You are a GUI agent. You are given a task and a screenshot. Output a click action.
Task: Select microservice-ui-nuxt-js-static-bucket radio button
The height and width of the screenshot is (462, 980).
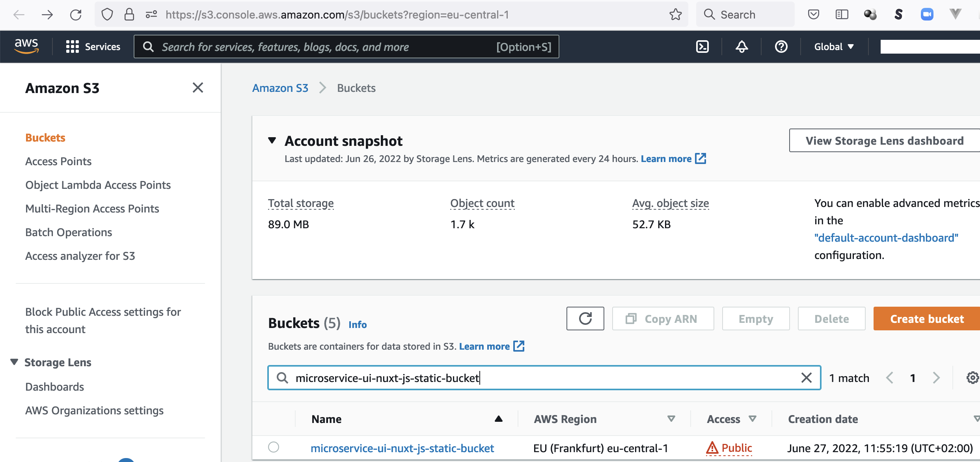274,447
